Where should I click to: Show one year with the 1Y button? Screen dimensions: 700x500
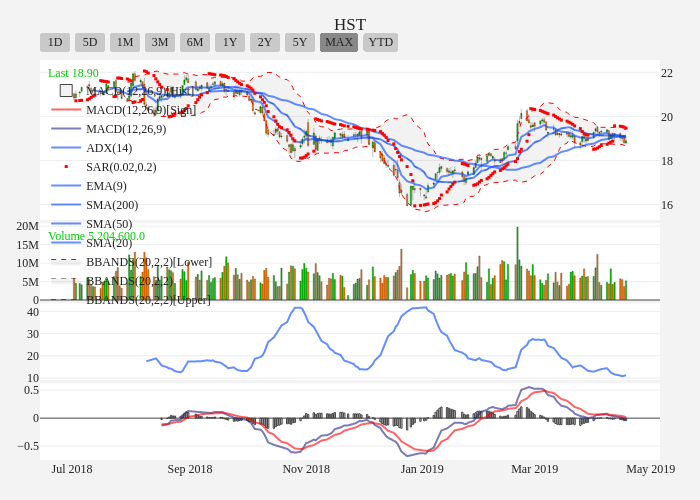230,42
